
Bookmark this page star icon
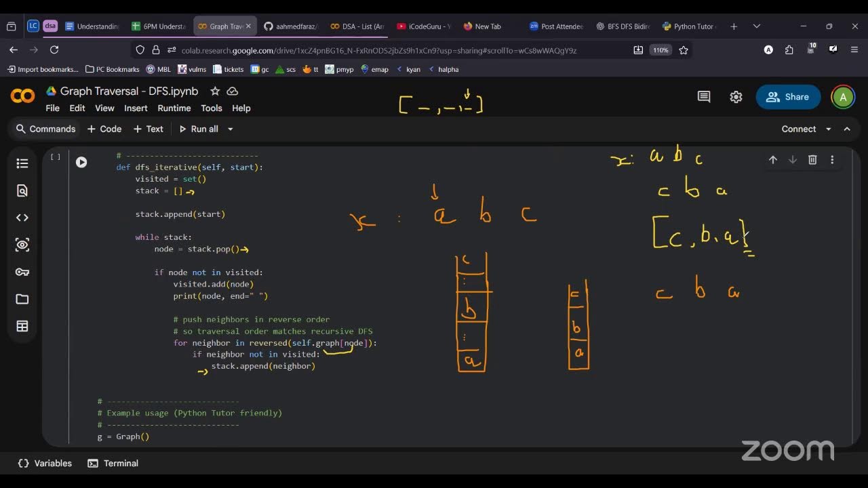point(684,49)
